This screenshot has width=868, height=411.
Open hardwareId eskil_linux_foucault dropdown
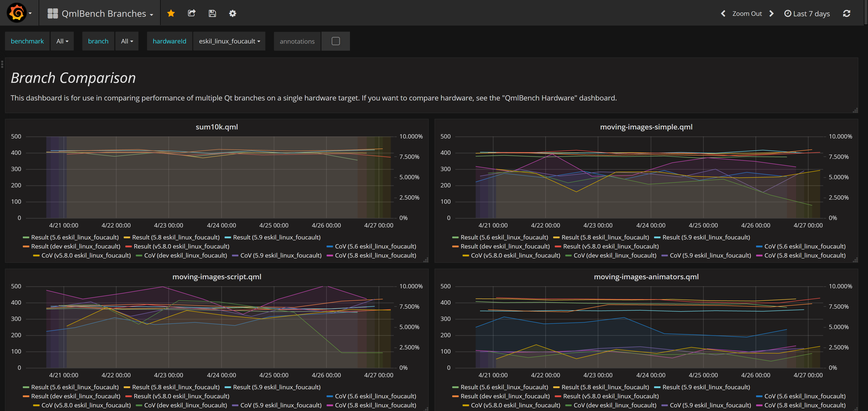pyautogui.click(x=229, y=41)
